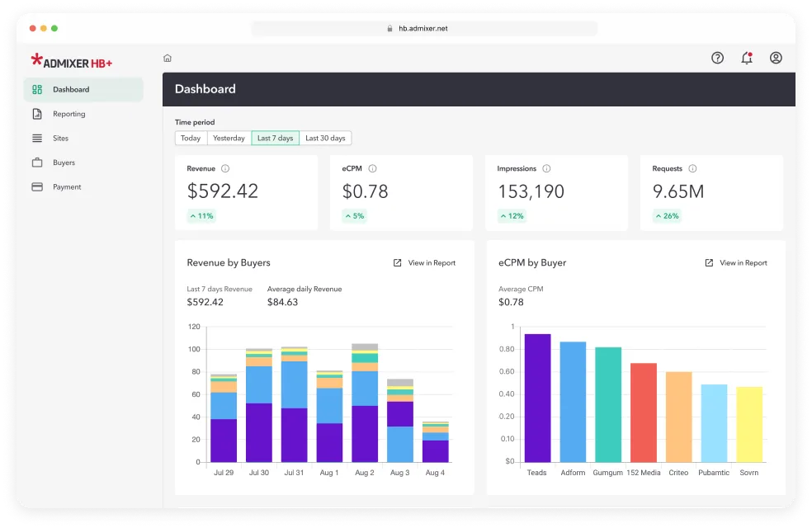
Task: Select the Today time period
Action: [x=191, y=139]
